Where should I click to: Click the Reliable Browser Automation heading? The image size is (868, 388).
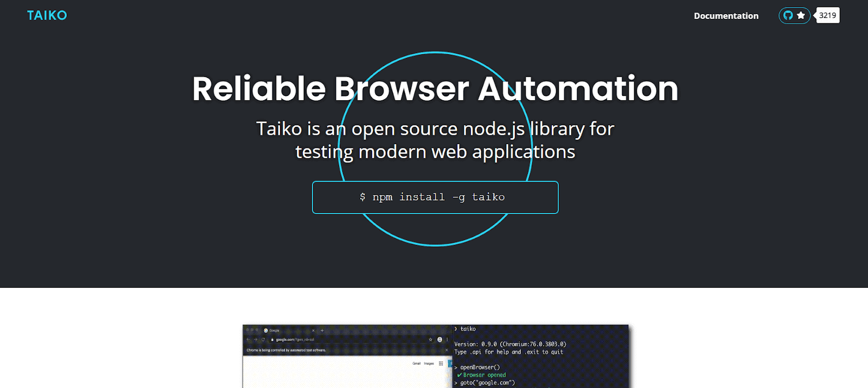[x=435, y=89]
